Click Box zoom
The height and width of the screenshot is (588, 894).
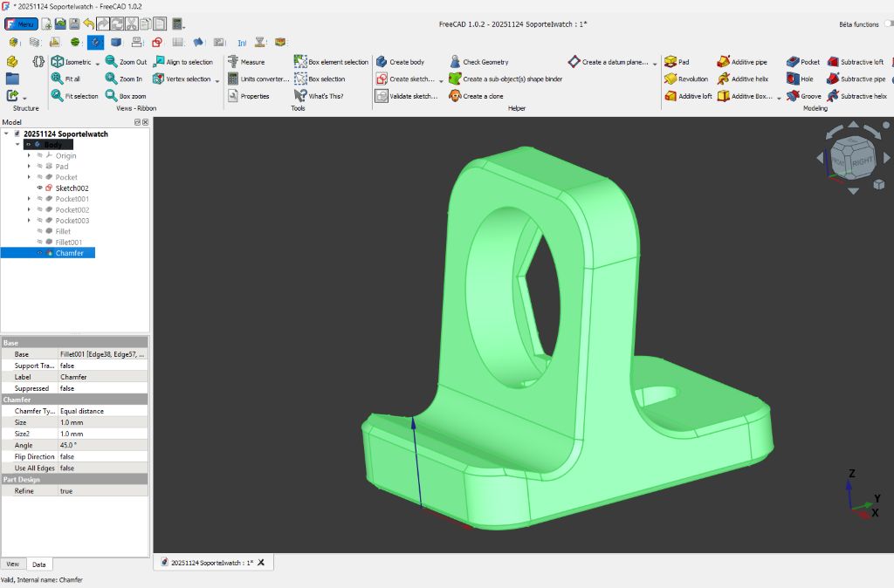126,96
